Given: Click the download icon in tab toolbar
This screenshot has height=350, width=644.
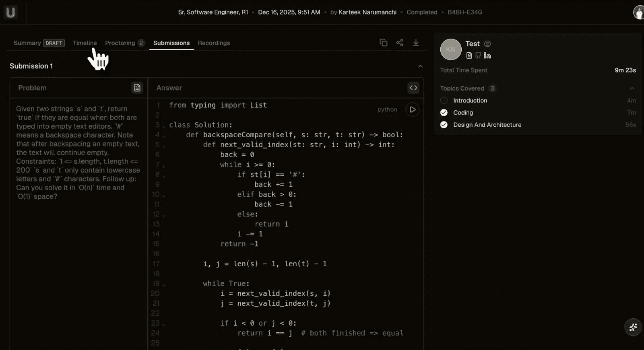Looking at the screenshot, I should pos(416,43).
